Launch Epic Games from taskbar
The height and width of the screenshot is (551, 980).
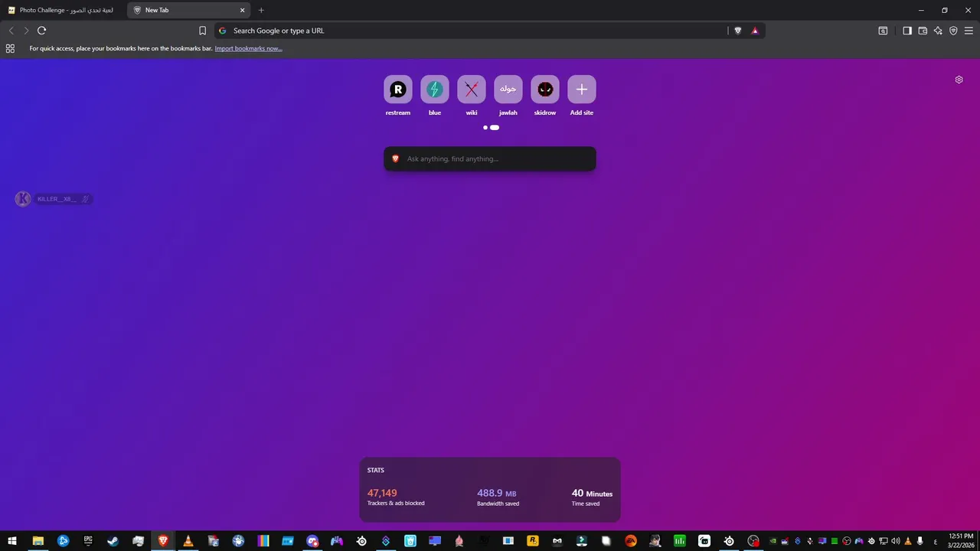pos(88,541)
